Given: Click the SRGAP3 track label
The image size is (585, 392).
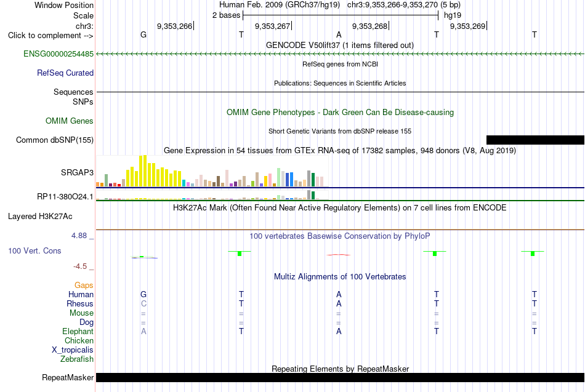Looking at the screenshot, I should point(77,173).
